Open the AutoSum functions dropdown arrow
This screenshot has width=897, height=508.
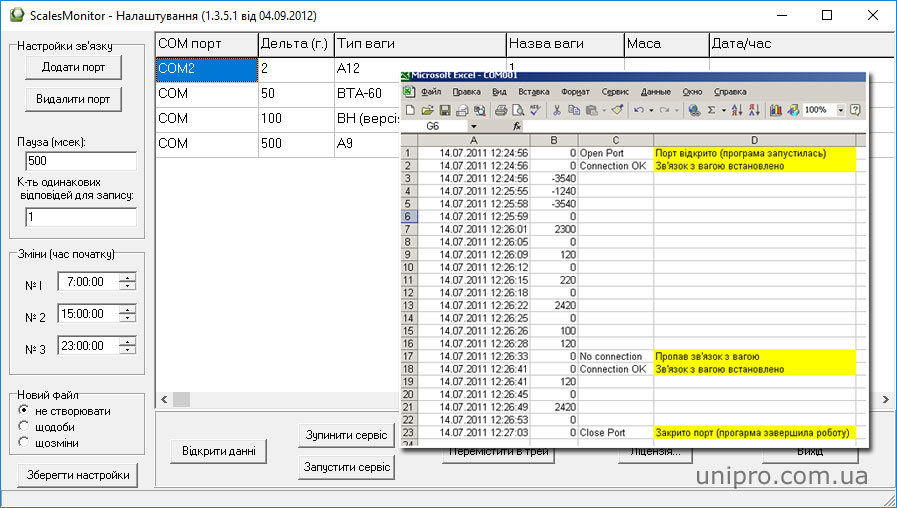(724, 110)
